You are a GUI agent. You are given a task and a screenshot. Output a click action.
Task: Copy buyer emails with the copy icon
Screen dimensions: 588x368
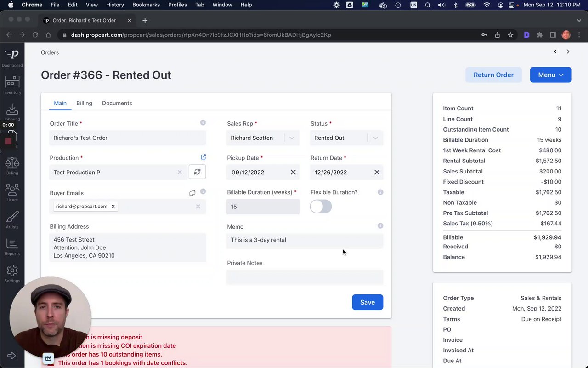point(192,193)
